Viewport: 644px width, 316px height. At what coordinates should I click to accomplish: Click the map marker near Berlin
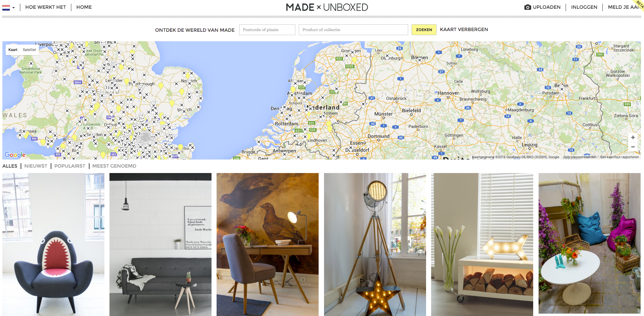[562, 89]
